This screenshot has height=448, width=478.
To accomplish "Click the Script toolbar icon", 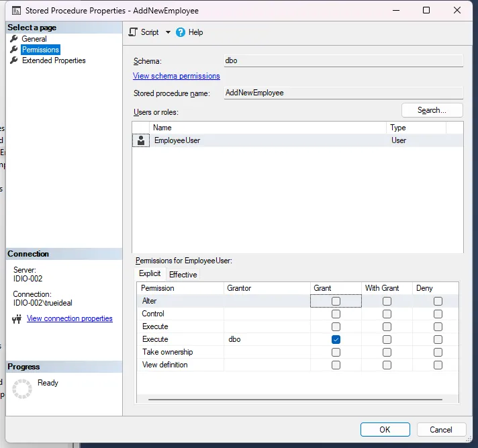I will (133, 32).
